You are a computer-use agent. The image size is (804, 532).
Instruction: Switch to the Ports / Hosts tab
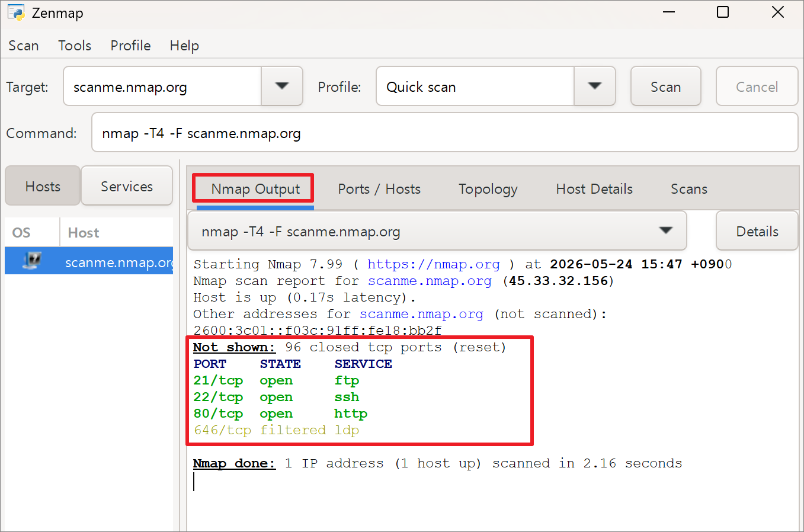pyautogui.click(x=379, y=189)
